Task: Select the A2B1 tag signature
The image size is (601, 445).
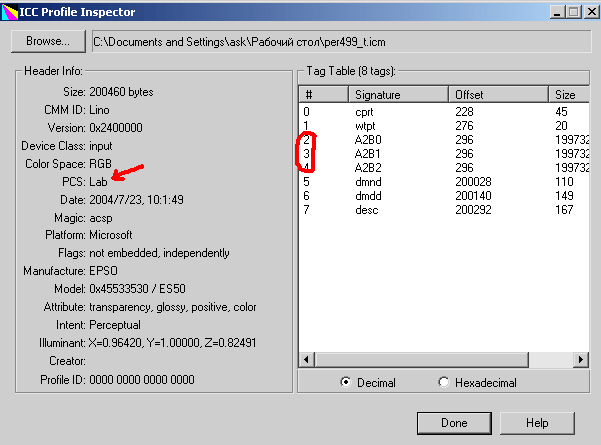Action: (368, 154)
